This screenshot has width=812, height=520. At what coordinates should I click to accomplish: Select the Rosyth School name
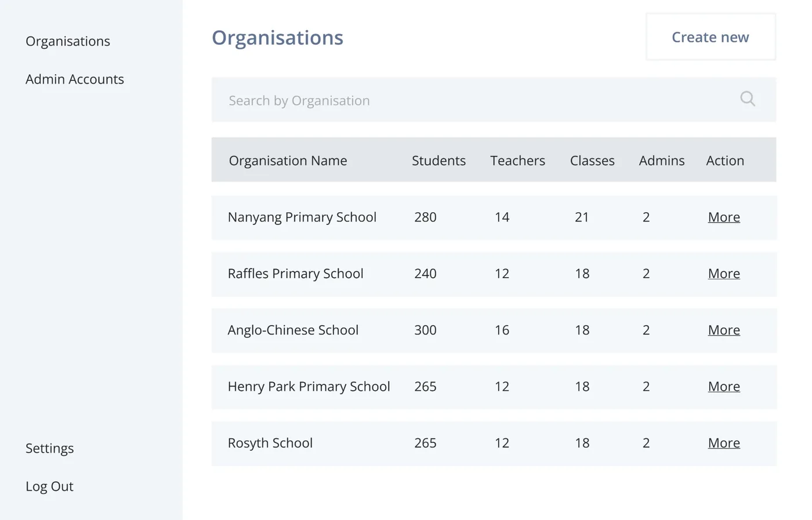pos(270,443)
